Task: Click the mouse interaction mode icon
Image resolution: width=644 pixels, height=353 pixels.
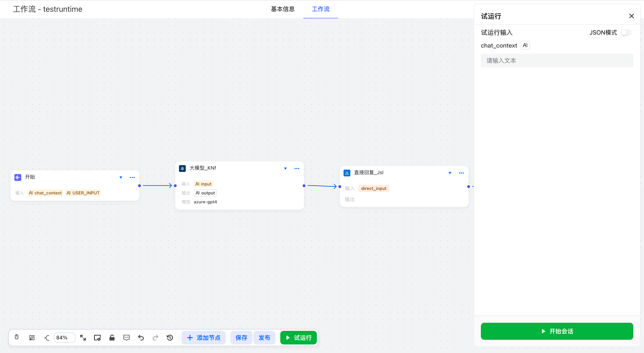Action: pos(16,337)
